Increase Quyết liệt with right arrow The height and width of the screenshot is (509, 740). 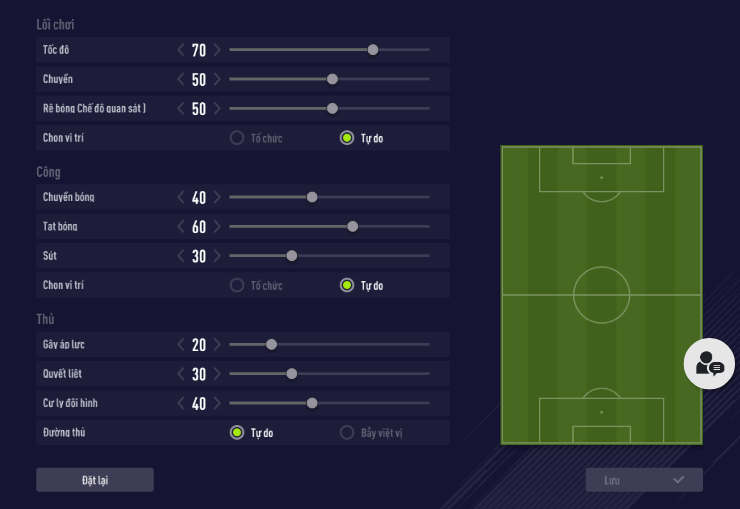point(217,374)
